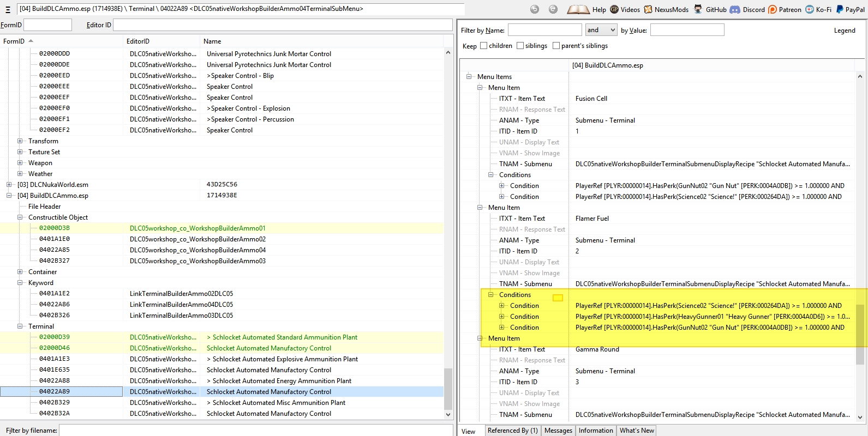The image size is (868, 436).
Task: Open the hamburger main menu
Action: pos(8,9)
